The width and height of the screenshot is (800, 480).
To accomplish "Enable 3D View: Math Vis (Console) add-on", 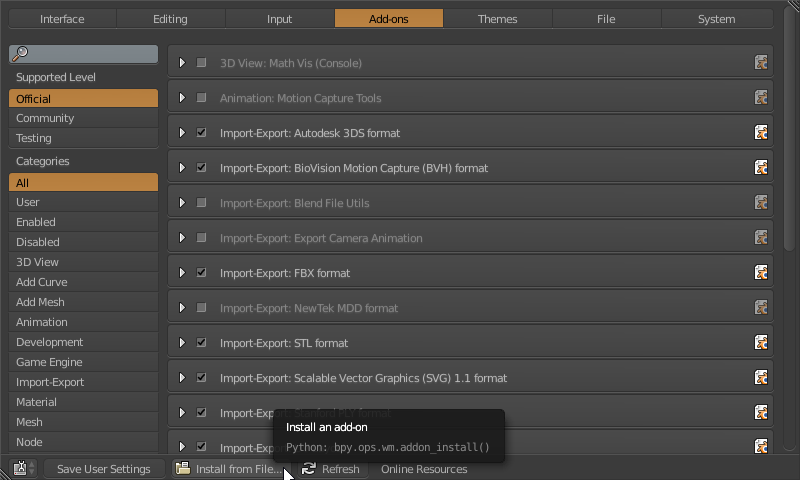I will point(202,63).
